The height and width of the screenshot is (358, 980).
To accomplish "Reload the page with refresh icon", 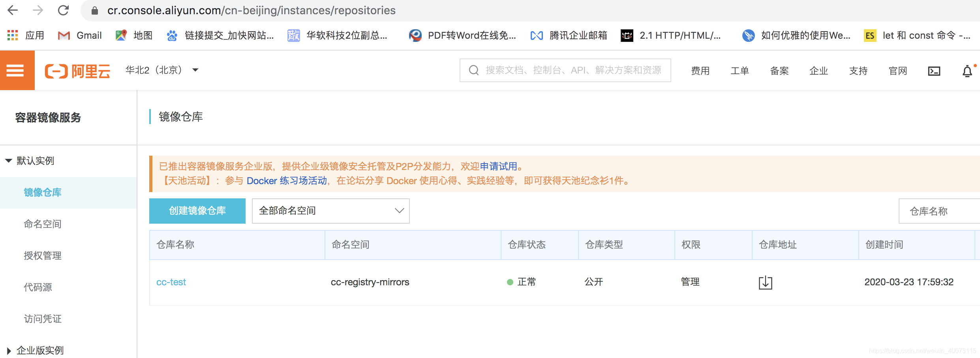I will click(64, 10).
